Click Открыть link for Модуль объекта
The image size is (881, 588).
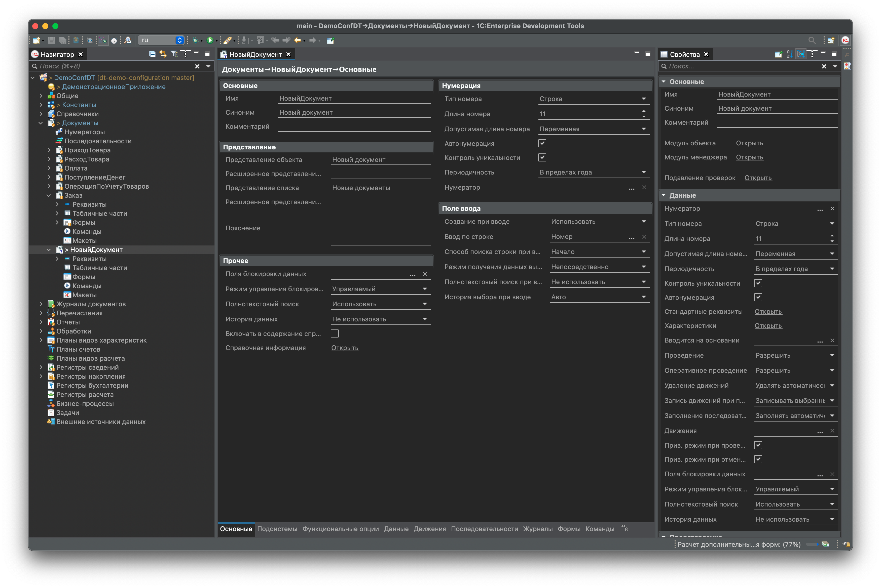click(x=749, y=143)
